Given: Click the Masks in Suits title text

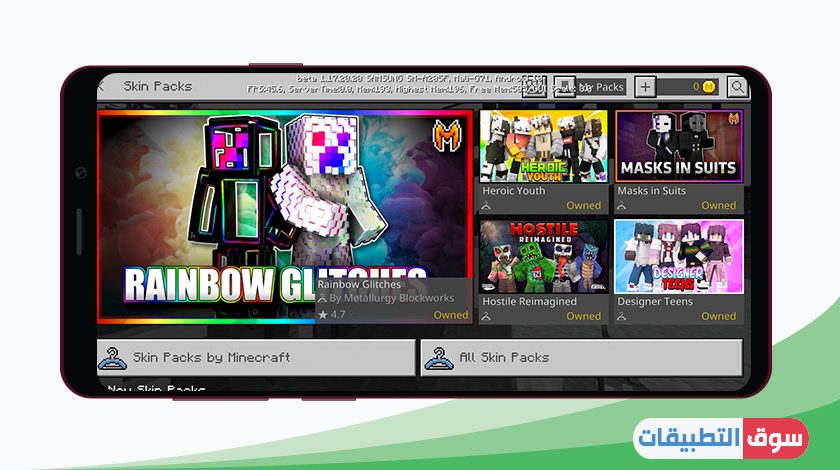Looking at the screenshot, I should (651, 191).
